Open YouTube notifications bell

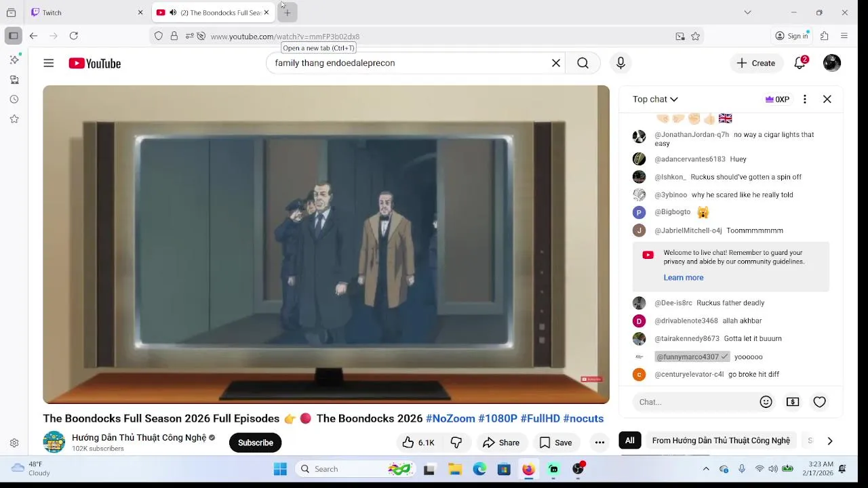(x=800, y=63)
